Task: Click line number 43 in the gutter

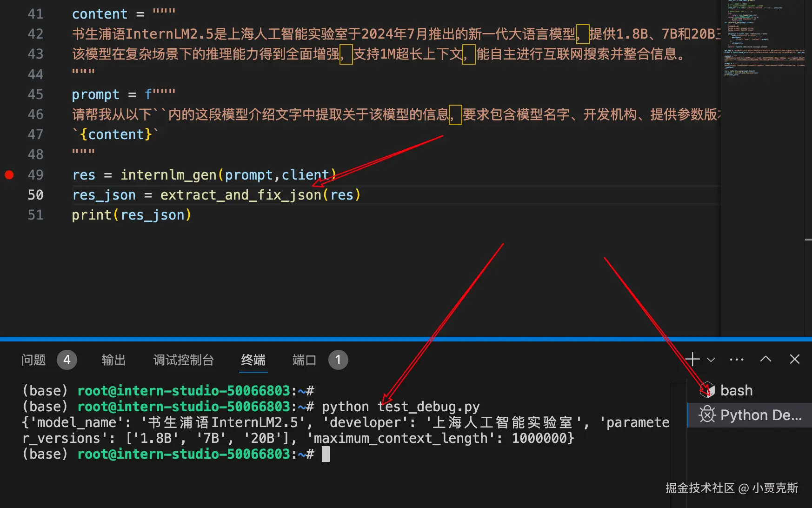Action: (x=35, y=54)
